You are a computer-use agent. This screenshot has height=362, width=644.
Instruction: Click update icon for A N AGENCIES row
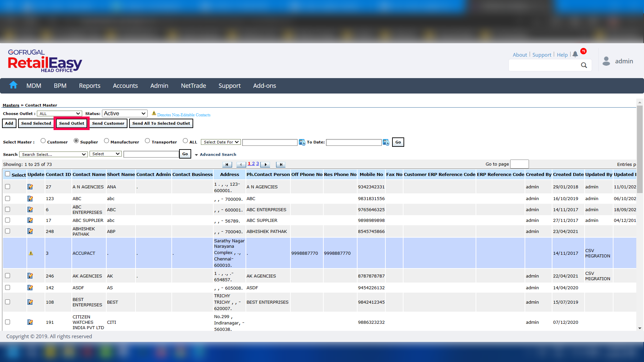click(30, 187)
